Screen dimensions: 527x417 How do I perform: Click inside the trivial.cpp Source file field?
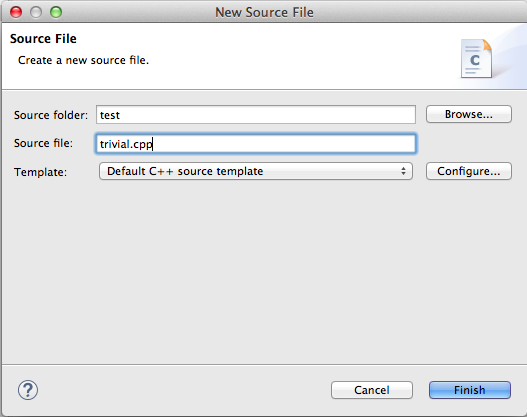pos(256,144)
